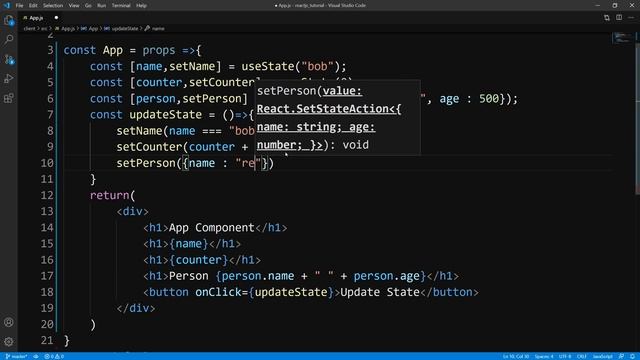Open the Accounts menu icon
This screenshot has width=640, height=360.
point(9,322)
